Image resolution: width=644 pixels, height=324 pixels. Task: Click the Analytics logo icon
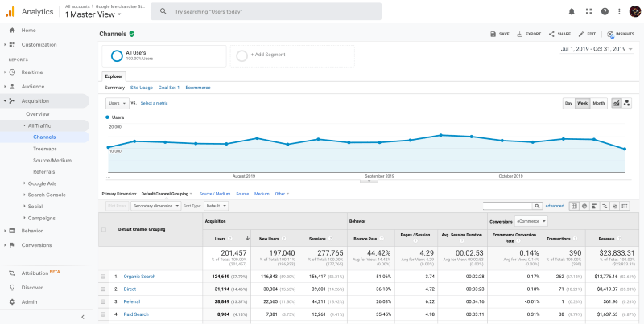[10, 12]
